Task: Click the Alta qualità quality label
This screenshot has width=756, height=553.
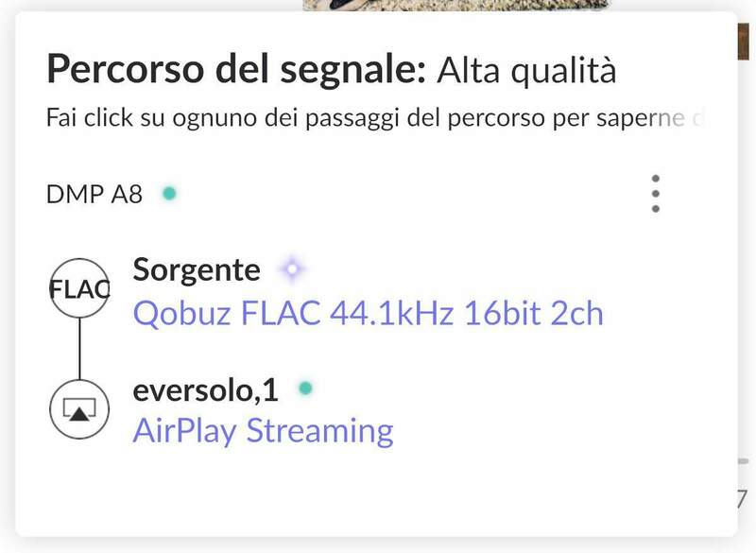Action: tap(526, 70)
